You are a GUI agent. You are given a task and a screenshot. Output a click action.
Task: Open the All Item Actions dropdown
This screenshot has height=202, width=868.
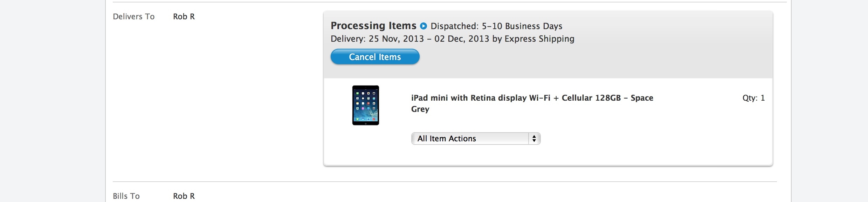click(x=475, y=139)
